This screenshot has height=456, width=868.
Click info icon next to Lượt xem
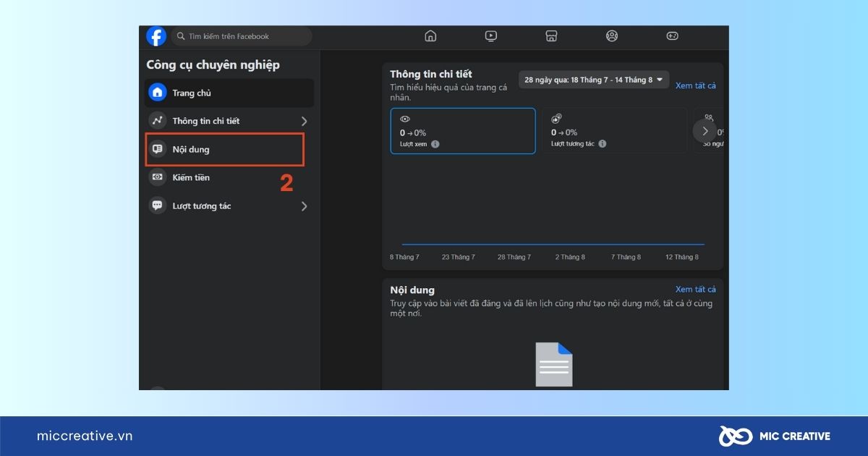click(x=435, y=144)
